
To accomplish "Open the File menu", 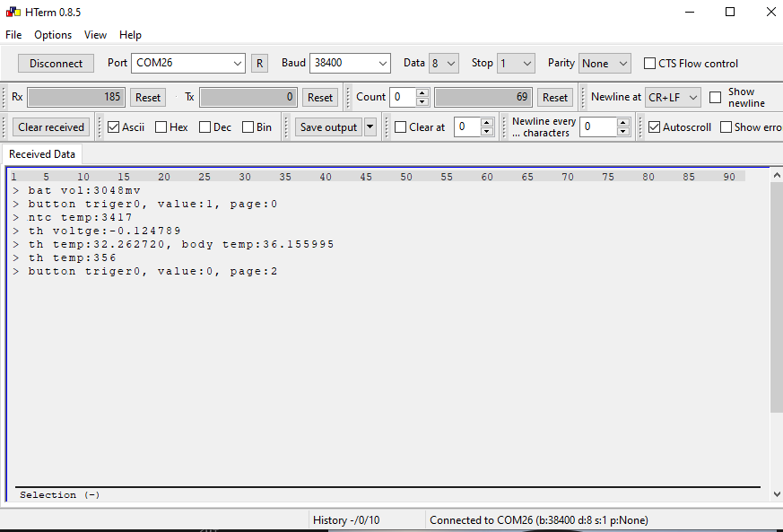I will coord(13,35).
